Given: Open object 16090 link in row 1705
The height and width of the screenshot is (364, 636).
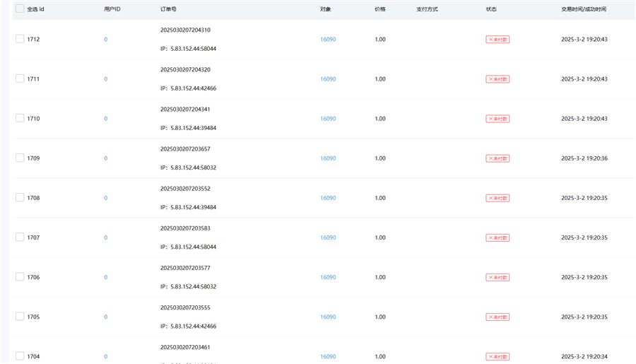Looking at the screenshot, I should click(328, 317).
